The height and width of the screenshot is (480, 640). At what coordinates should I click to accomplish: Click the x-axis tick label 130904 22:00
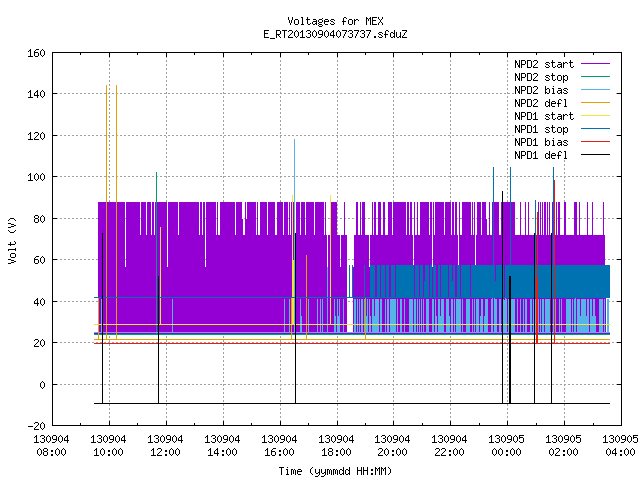pos(449,446)
